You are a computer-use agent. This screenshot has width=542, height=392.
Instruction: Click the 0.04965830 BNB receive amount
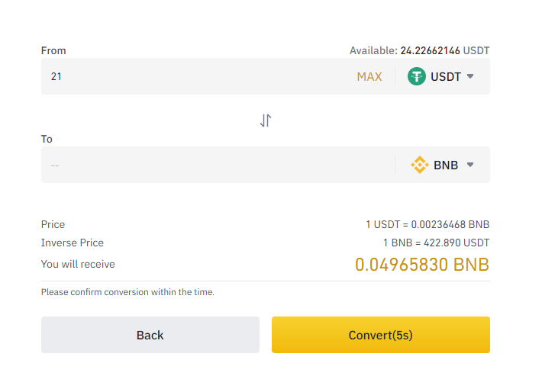point(422,265)
